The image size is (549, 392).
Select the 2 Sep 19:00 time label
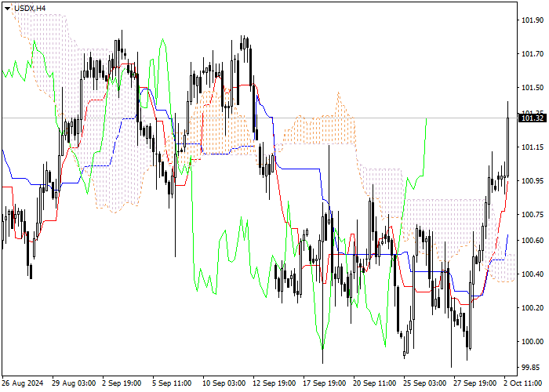click(x=122, y=383)
